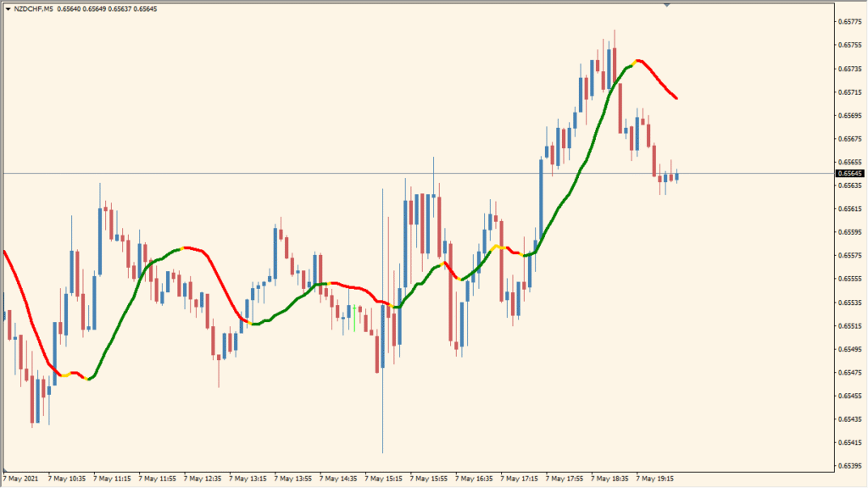Click the 0.65715 price scale label

point(849,91)
